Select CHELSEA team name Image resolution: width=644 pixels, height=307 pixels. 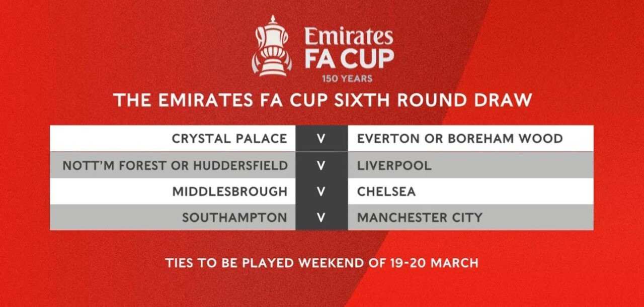click(386, 191)
